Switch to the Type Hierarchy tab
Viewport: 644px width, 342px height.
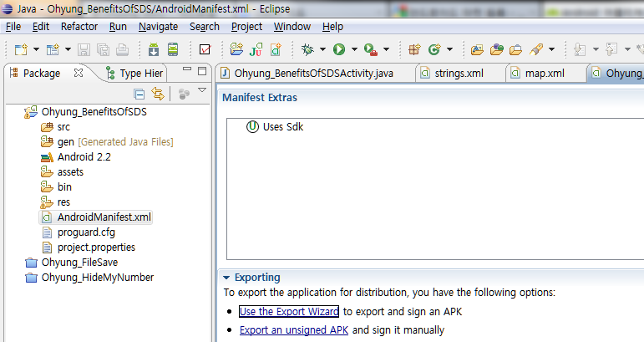point(140,74)
